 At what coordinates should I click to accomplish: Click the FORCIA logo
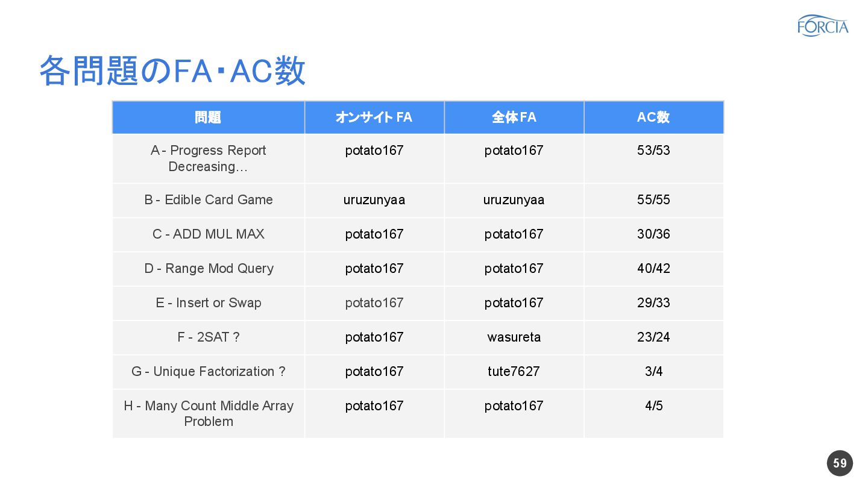coord(822,26)
